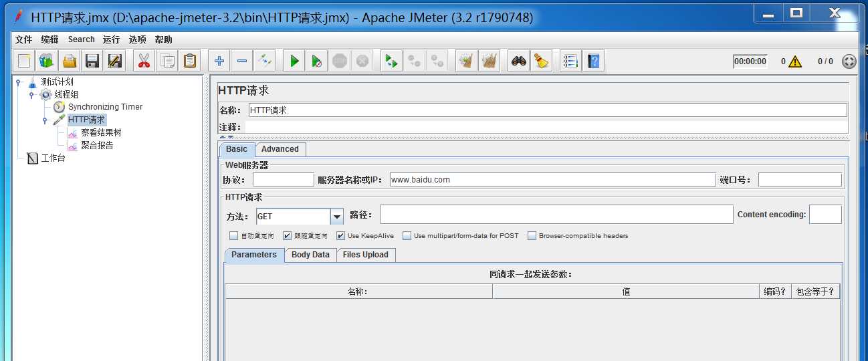Create a new test plan with the New icon
868x361 pixels.
(24, 61)
